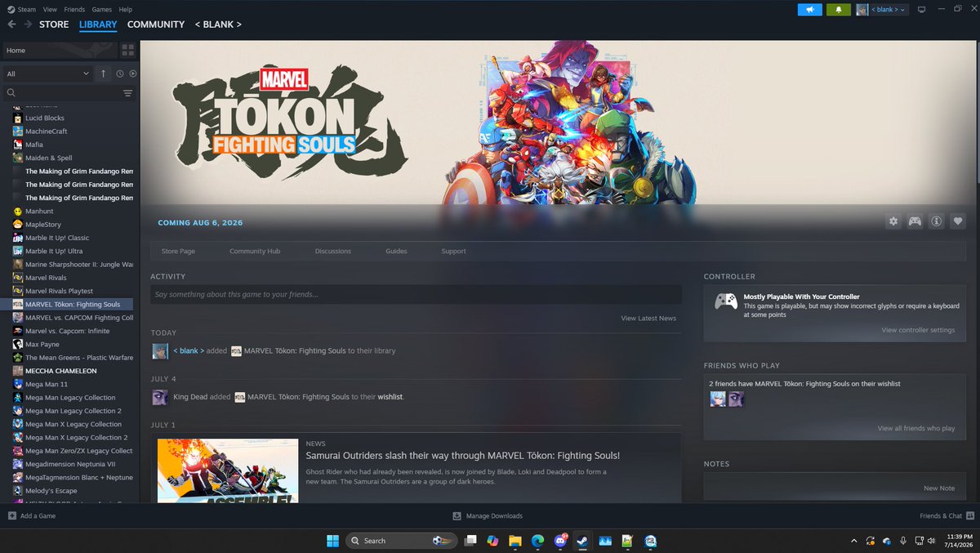Toggle the sort ascending arrow in the library sidebar
The image size is (980, 553).
click(103, 74)
